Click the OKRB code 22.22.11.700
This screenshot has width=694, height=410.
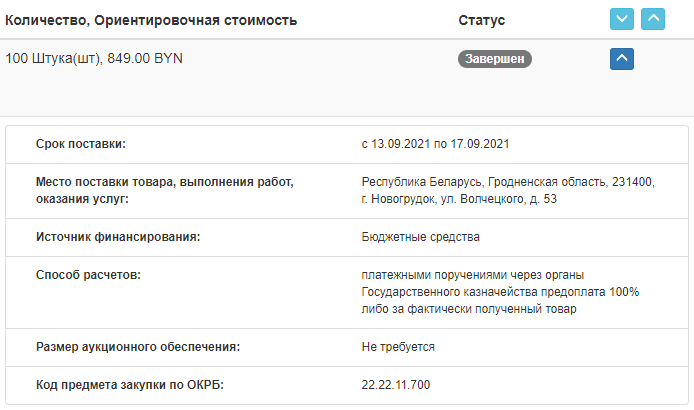pos(395,385)
